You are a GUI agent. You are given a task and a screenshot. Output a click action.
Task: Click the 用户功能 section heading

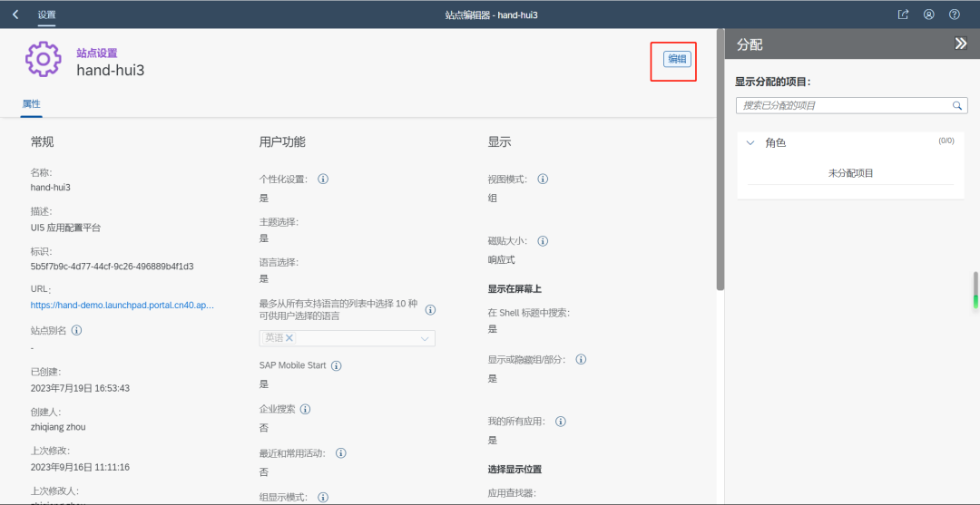click(282, 141)
